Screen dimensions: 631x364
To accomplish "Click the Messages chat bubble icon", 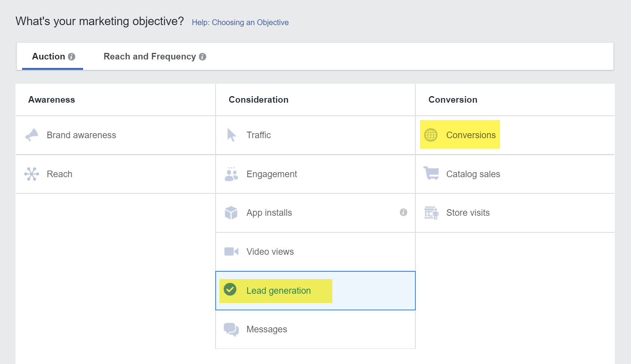I will pos(231,329).
